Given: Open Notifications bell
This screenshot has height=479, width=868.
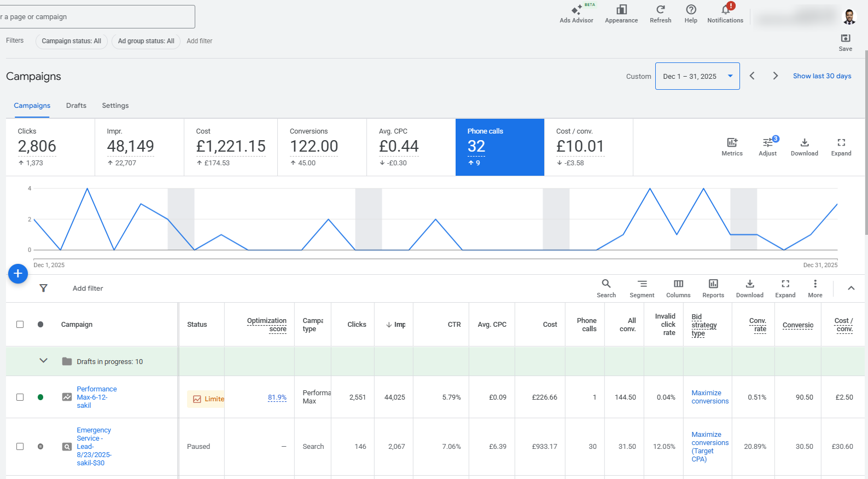Looking at the screenshot, I should [x=725, y=14].
